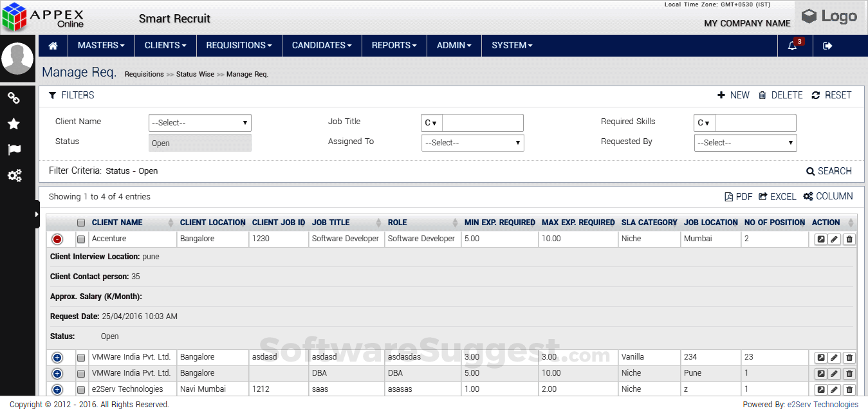The height and width of the screenshot is (413, 868).
Task: Check the Accenture row checkbox
Action: point(81,239)
